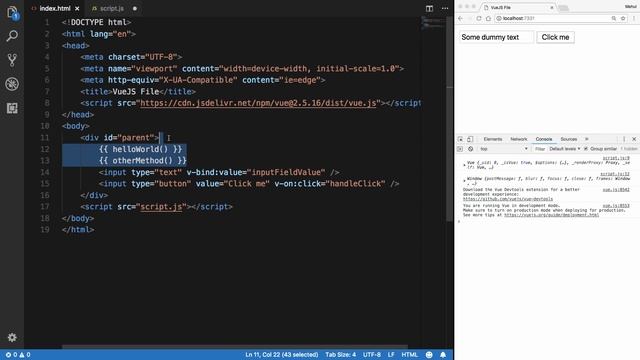The height and width of the screenshot is (360, 640).
Task: Select the Console tab in DevTools
Action: click(544, 139)
